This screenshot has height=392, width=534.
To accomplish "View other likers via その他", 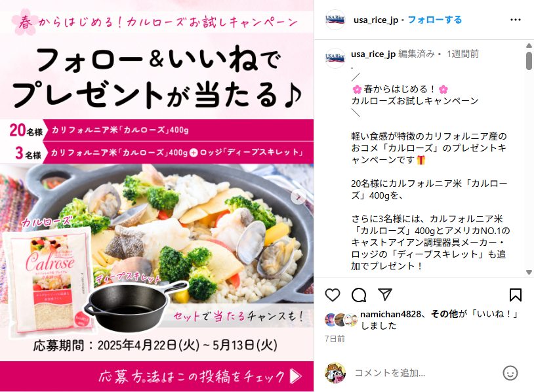I will click(x=444, y=314).
